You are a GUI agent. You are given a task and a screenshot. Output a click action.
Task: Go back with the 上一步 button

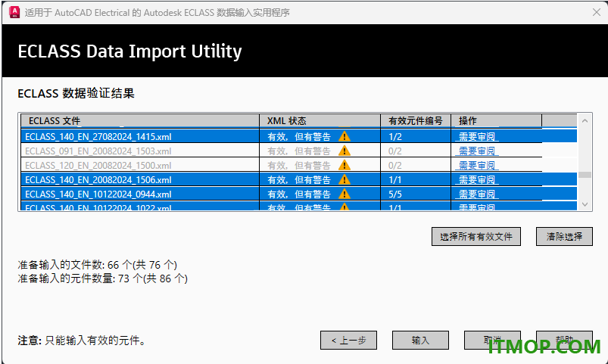pyautogui.click(x=348, y=341)
